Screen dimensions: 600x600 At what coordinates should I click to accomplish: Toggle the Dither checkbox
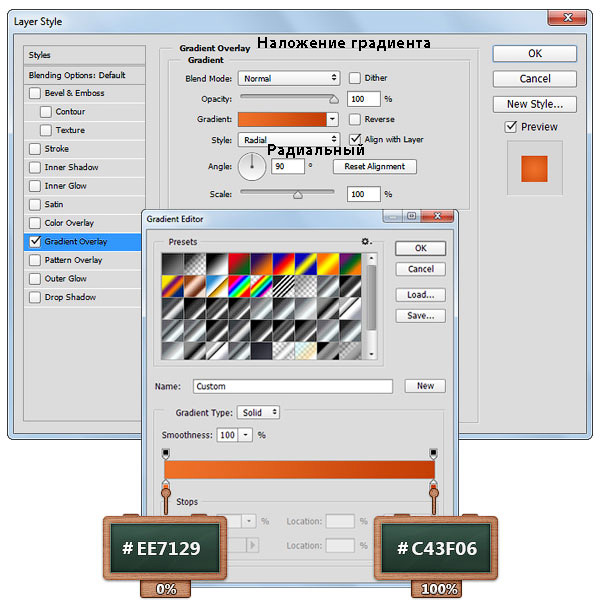coord(355,78)
